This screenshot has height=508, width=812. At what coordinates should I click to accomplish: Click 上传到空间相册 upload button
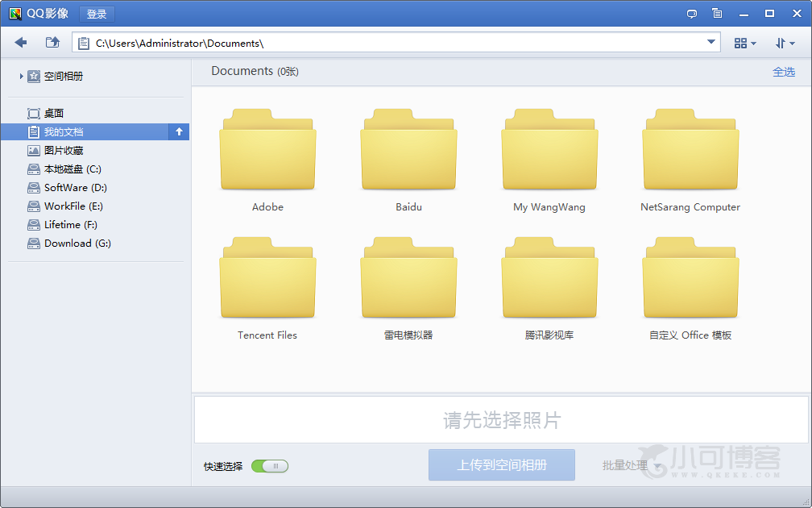pos(502,465)
